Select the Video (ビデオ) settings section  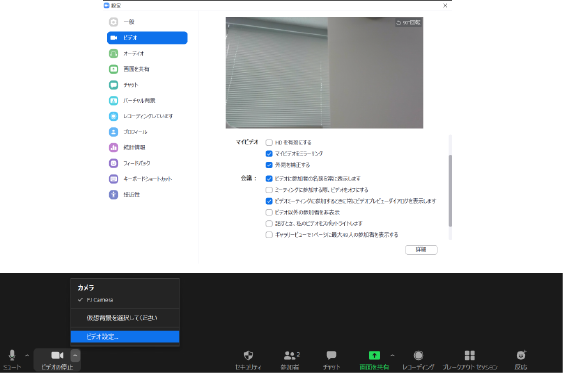147,38
